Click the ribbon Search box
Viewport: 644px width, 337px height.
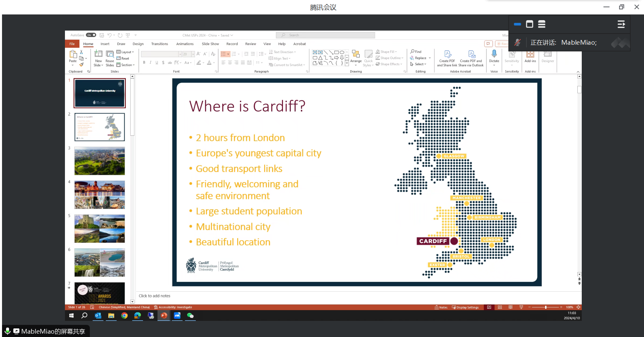[x=325, y=35]
